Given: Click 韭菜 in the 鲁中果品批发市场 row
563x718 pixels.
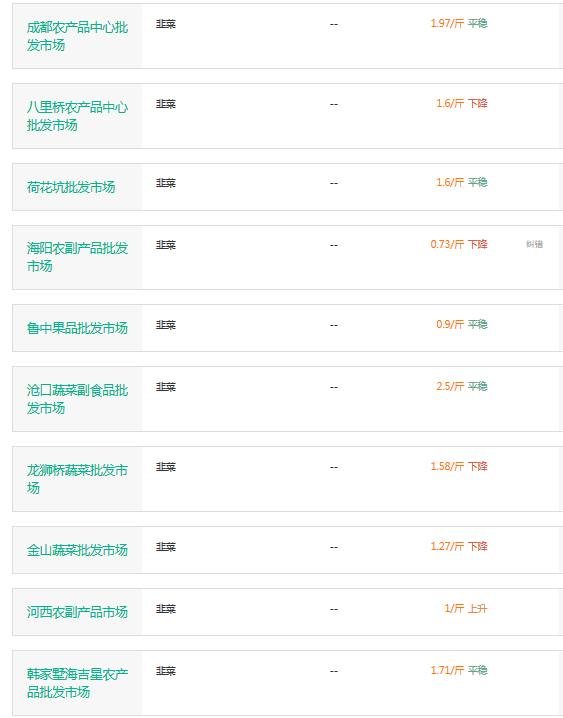Looking at the screenshot, I should pos(166,325).
